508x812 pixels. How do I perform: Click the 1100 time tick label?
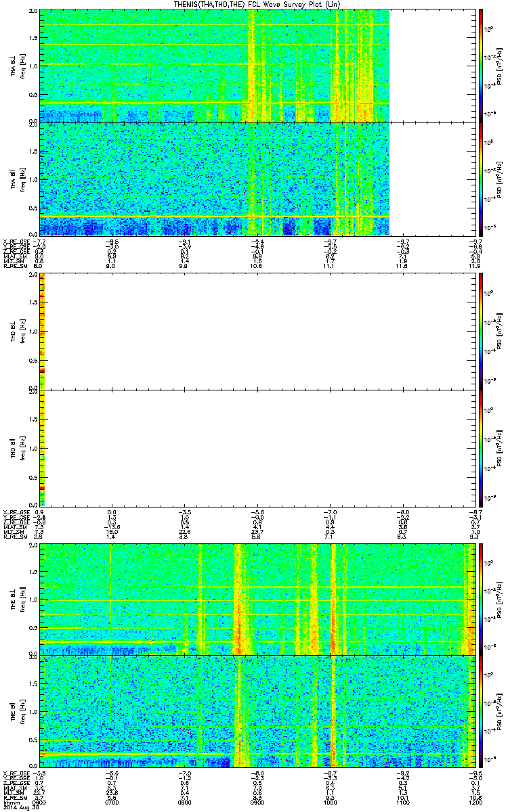click(404, 801)
